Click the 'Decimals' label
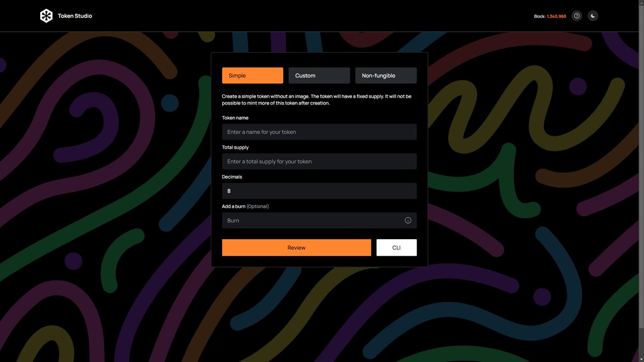 pos(232,176)
